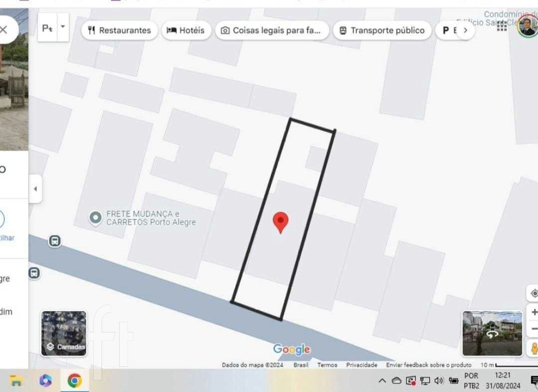Open the language dropdown arrow

click(63, 27)
